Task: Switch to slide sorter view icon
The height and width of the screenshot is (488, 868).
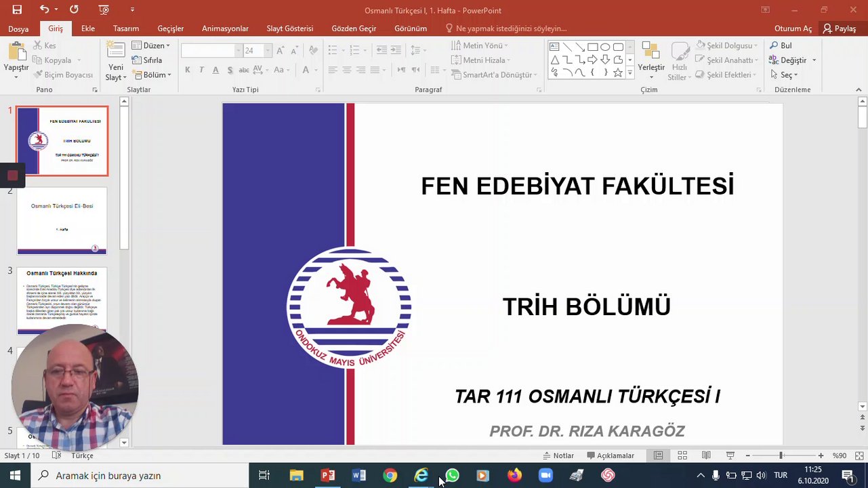Action: 682,455
